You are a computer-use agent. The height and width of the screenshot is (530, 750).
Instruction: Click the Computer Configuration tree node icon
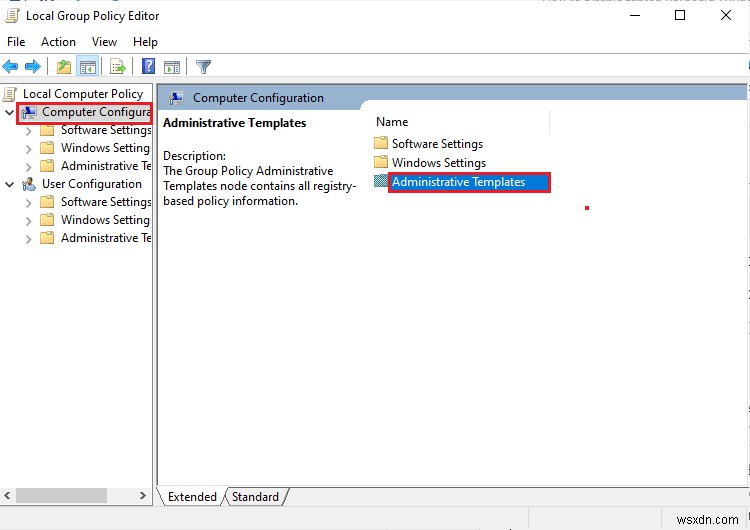pyautogui.click(x=29, y=112)
